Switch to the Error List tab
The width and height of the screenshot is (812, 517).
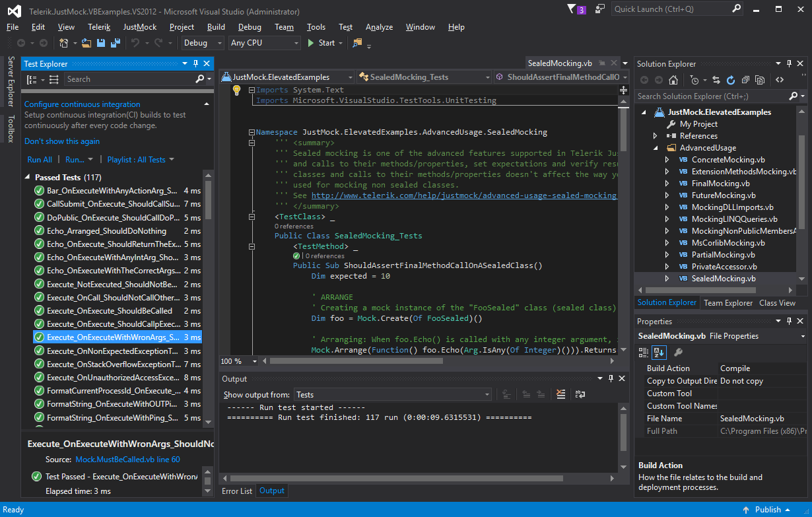click(x=237, y=491)
